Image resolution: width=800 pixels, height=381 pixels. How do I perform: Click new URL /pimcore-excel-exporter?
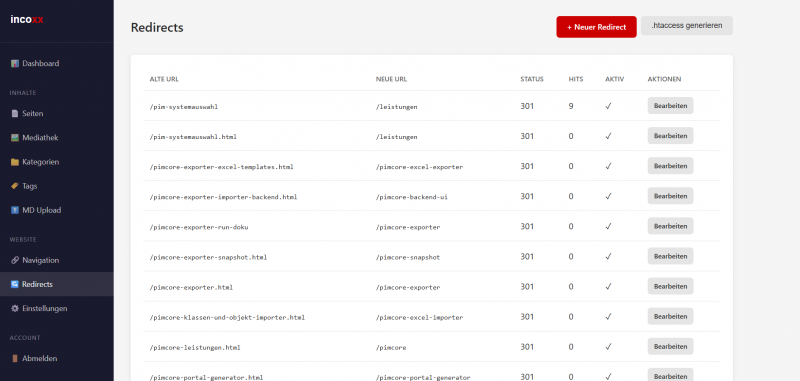pyautogui.click(x=419, y=167)
